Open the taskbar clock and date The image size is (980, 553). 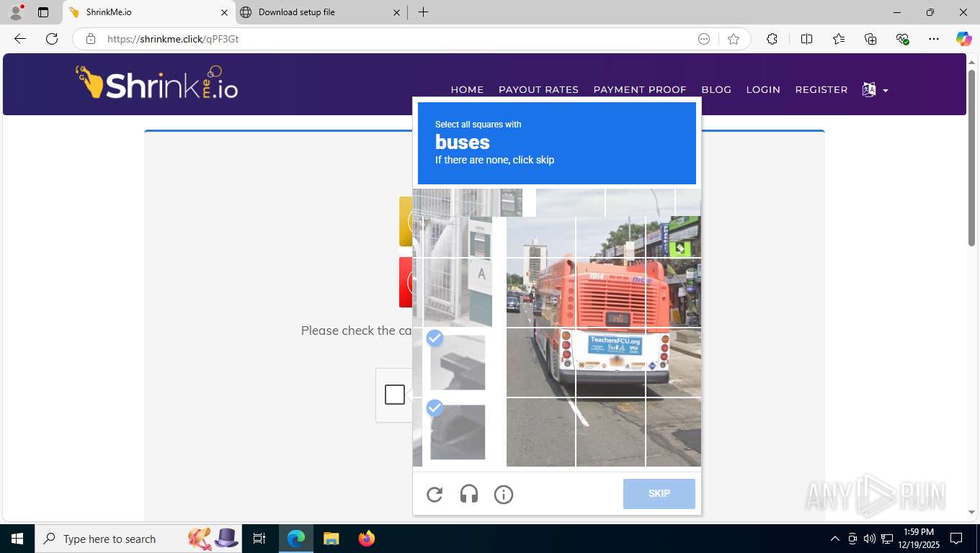click(x=918, y=539)
